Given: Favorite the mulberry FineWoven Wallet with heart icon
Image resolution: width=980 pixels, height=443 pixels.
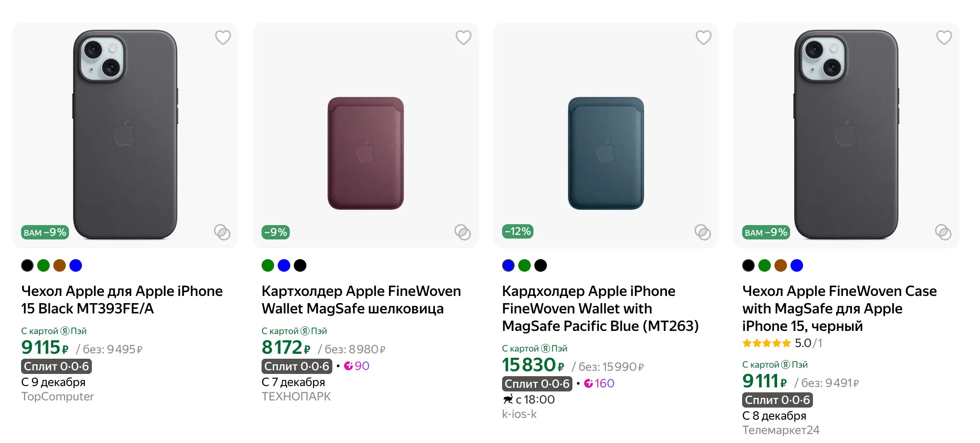Looking at the screenshot, I should click(x=463, y=38).
